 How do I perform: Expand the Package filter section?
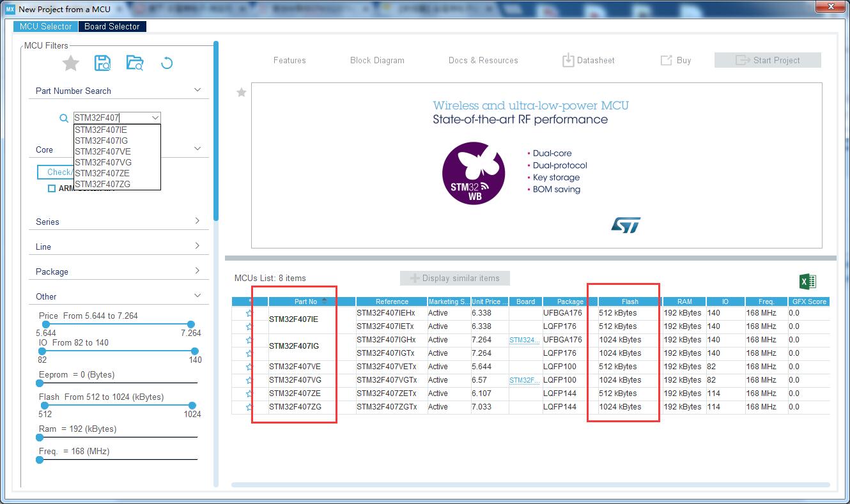click(x=118, y=271)
